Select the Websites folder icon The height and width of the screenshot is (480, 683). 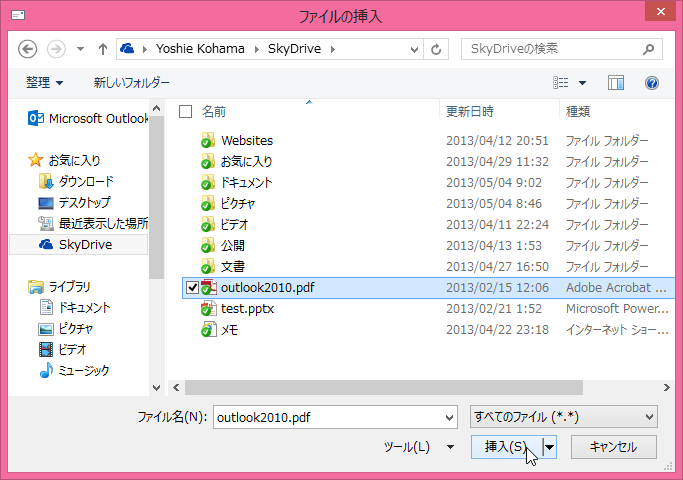(x=208, y=141)
